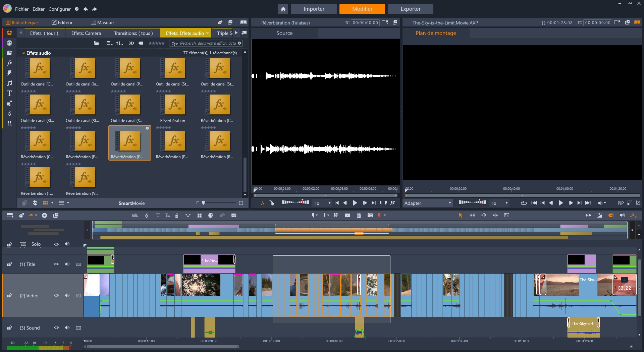Open the audio mixer in timeline toolbar
The height and width of the screenshot is (352, 644).
[135, 216]
